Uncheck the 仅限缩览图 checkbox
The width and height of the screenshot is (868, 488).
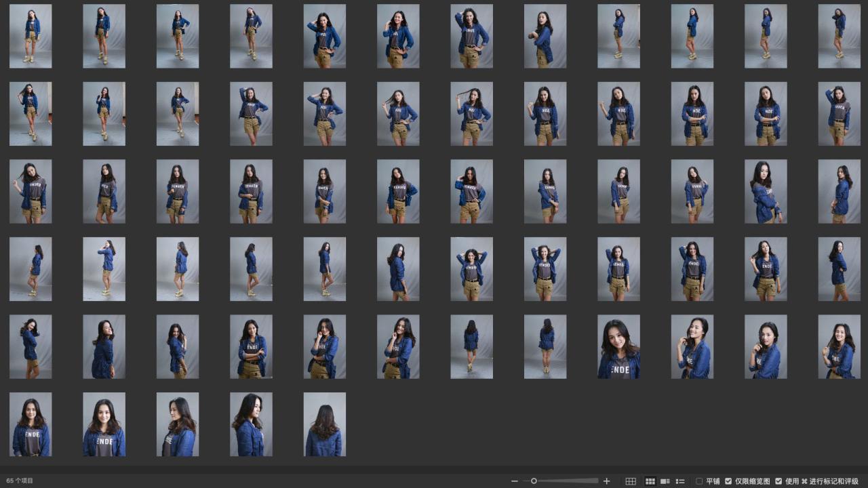tap(728, 481)
